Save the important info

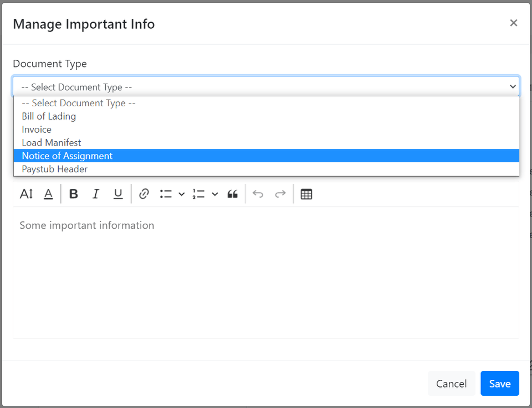point(500,384)
